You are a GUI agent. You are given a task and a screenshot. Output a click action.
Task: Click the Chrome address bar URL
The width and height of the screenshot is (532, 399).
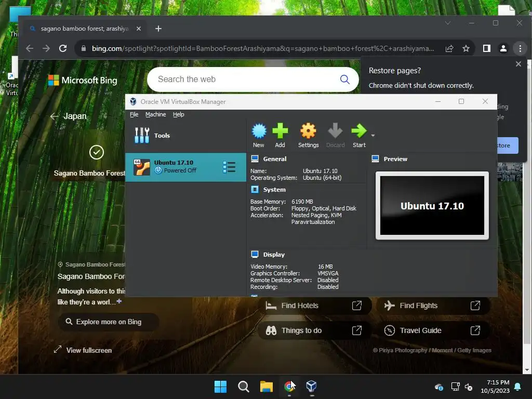click(x=263, y=48)
